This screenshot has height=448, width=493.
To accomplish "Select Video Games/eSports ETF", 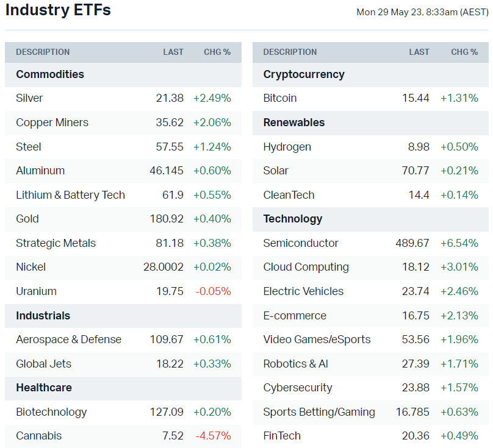I will click(x=317, y=340).
